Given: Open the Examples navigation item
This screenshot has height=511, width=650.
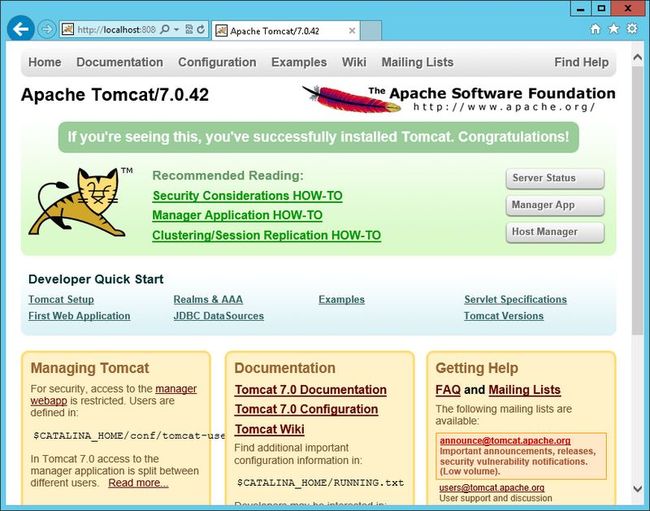Looking at the screenshot, I should 299,62.
